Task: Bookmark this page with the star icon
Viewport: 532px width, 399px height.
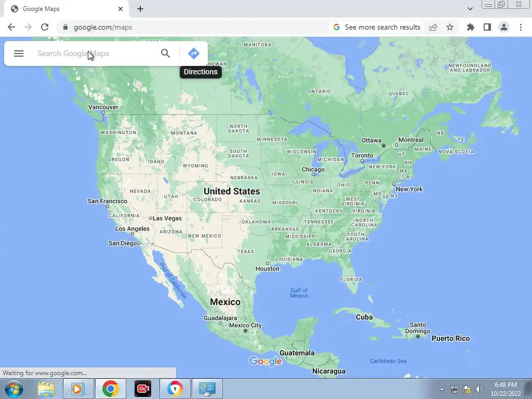Action: click(450, 27)
